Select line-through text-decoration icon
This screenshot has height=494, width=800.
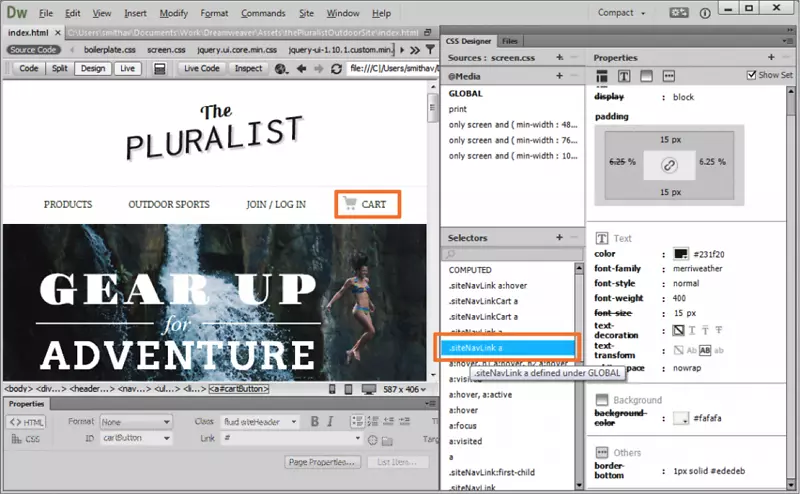click(x=718, y=330)
